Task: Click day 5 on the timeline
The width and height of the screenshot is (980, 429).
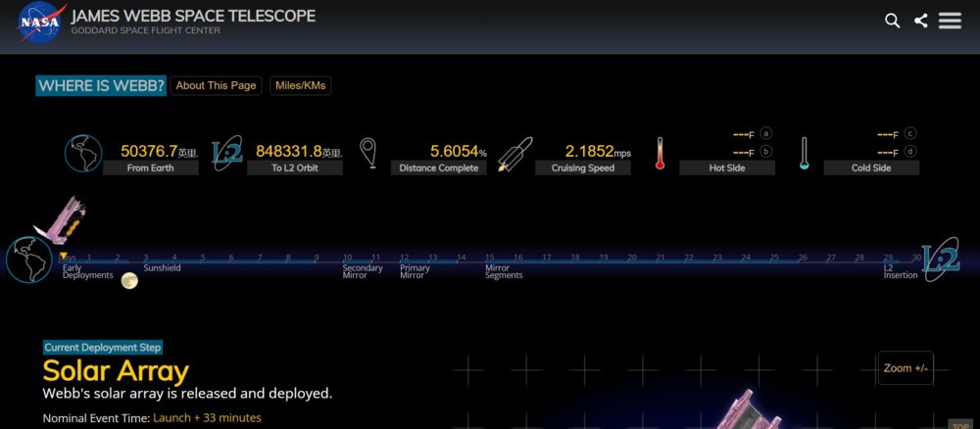Action: click(x=203, y=258)
